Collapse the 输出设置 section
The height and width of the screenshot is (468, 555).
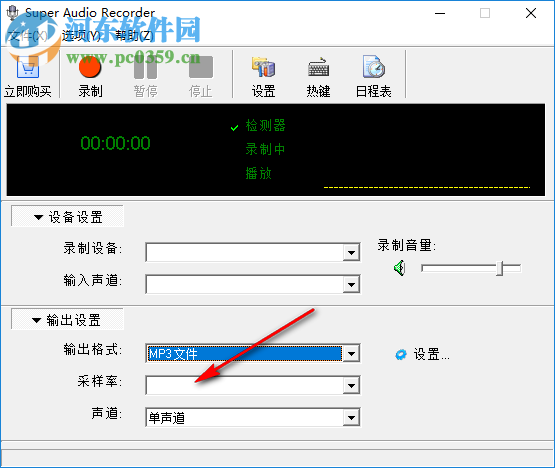click(x=68, y=319)
